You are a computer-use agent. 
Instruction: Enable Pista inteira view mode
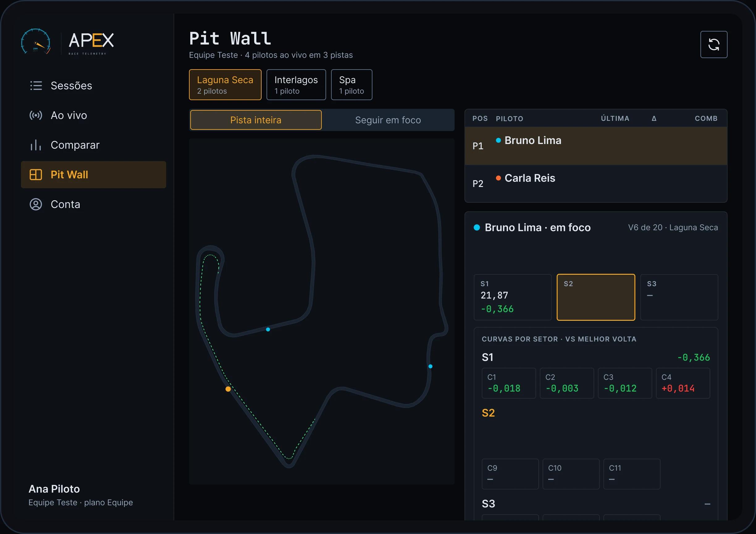[x=256, y=120]
